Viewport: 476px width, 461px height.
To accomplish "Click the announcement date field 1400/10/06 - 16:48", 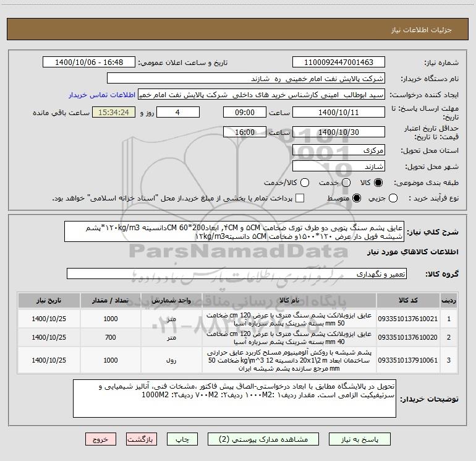I will 89,62.
